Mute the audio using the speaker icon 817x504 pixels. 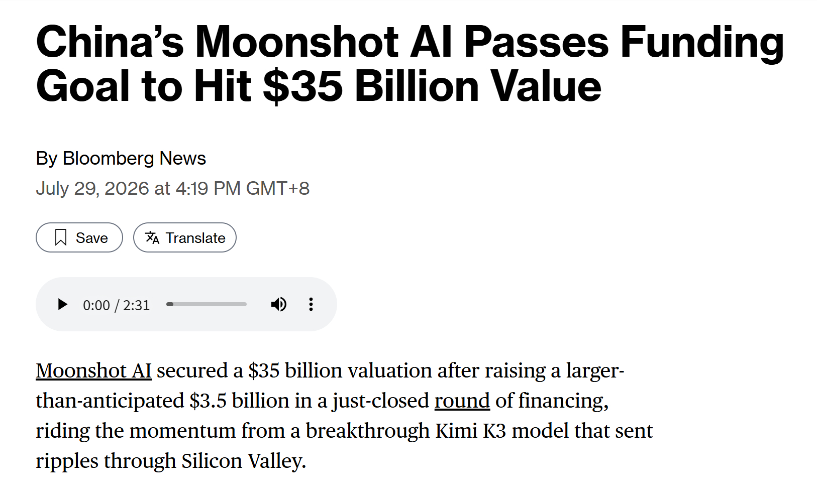[279, 304]
